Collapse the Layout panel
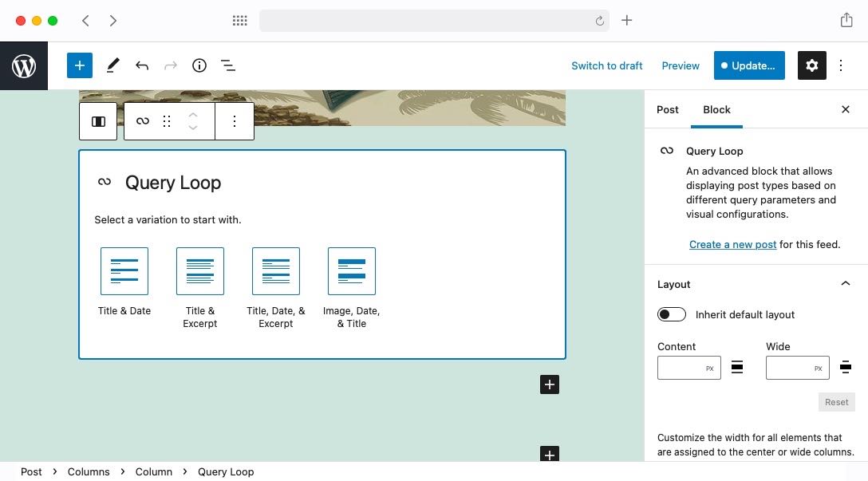The height and width of the screenshot is (481, 868). point(845,283)
